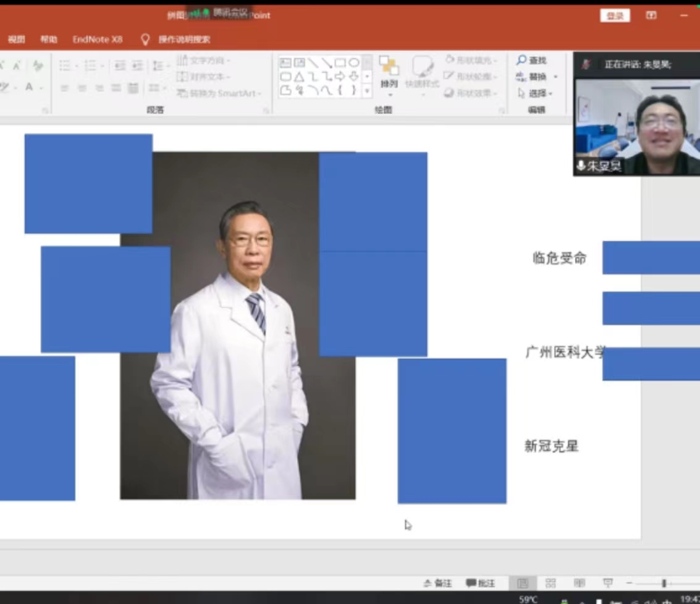Click the Tell Me search lightbulb
The width and height of the screenshot is (700, 604).
(145, 39)
